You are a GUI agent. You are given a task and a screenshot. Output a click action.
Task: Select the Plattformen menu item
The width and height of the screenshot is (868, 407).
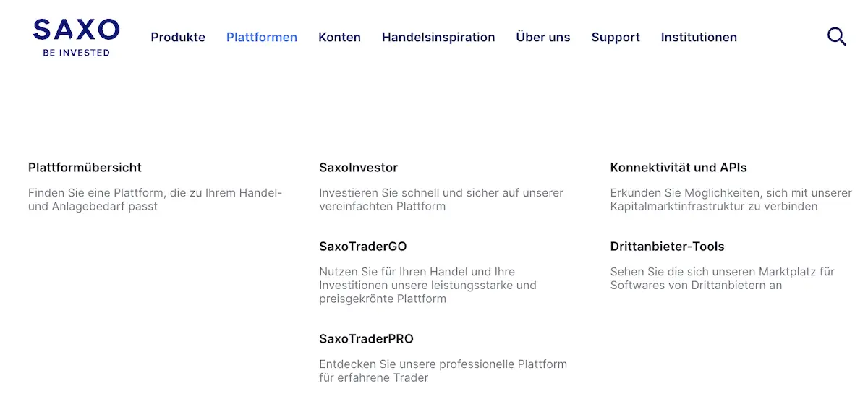click(262, 37)
